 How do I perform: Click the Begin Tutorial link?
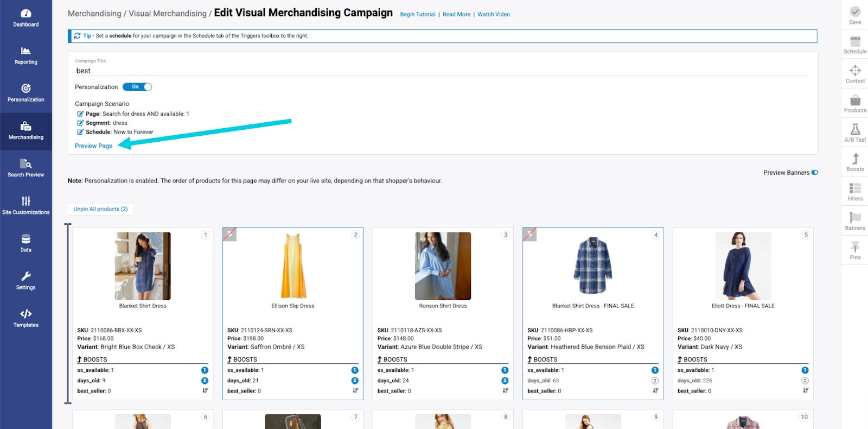tap(418, 15)
